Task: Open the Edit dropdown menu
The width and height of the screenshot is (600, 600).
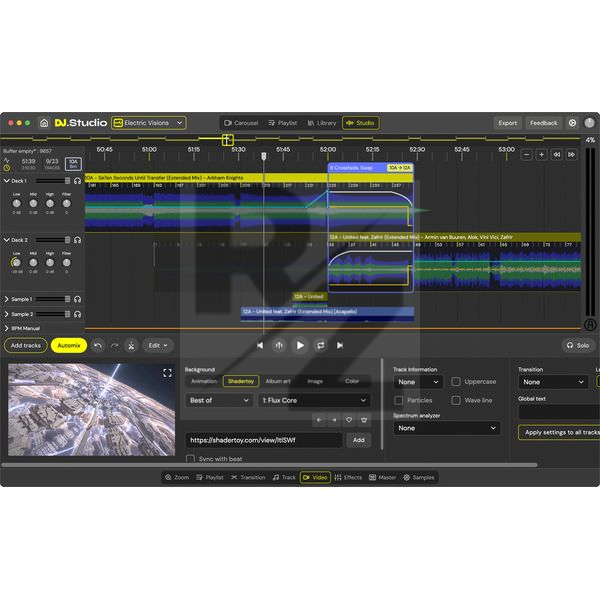Action: [158, 346]
